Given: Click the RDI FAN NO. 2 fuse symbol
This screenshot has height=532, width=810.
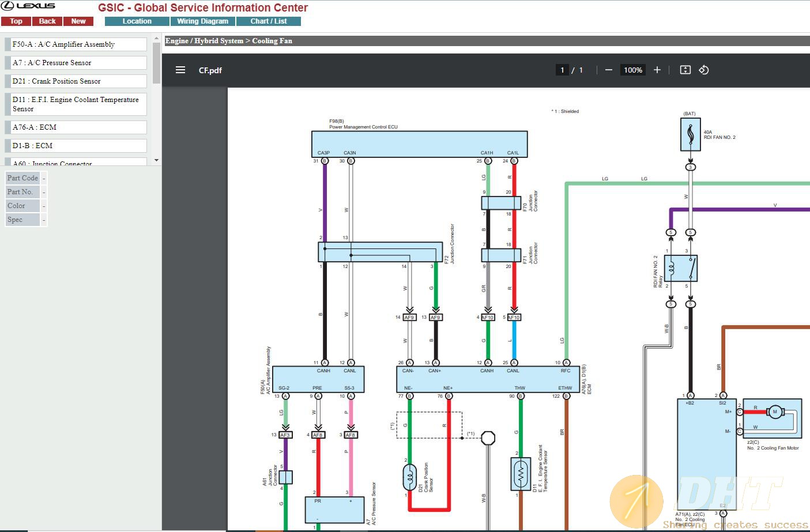Looking at the screenshot, I should click(x=691, y=134).
